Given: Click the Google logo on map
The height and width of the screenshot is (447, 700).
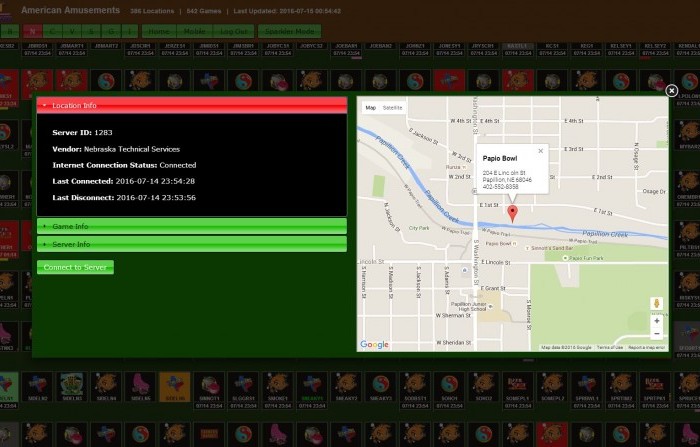Looking at the screenshot, I should 375,344.
